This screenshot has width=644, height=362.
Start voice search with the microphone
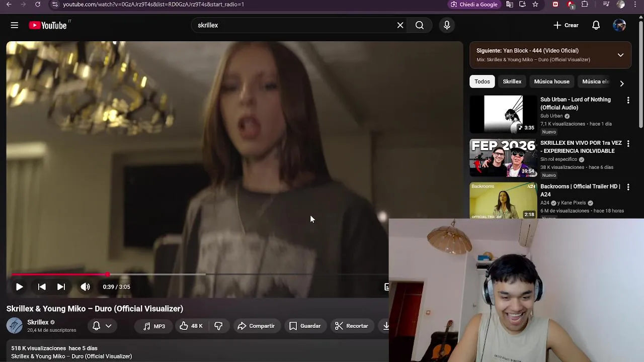click(x=447, y=25)
